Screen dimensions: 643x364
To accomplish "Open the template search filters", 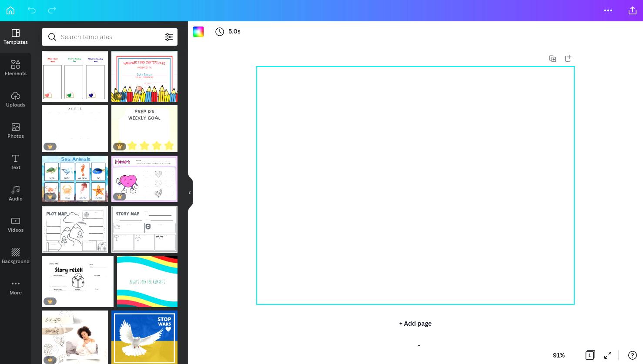I will point(169,37).
